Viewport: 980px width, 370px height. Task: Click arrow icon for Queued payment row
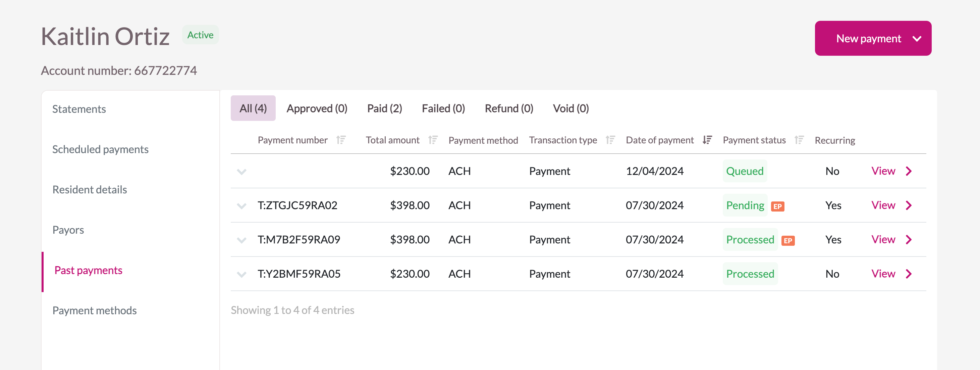tap(909, 171)
